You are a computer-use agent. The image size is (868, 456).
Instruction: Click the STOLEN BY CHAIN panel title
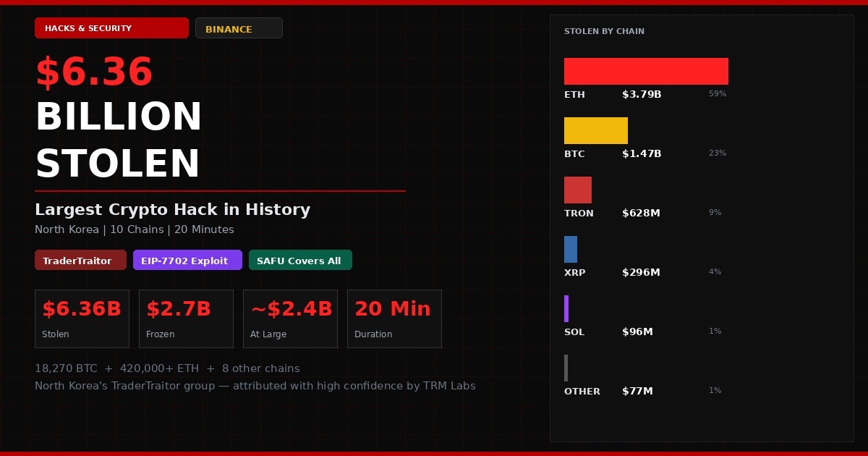coord(604,31)
